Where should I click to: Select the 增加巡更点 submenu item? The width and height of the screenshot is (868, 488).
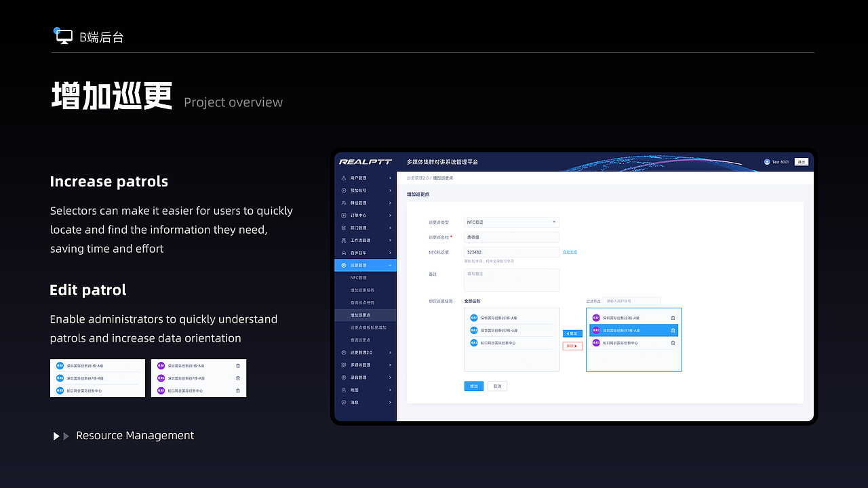(x=366, y=315)
